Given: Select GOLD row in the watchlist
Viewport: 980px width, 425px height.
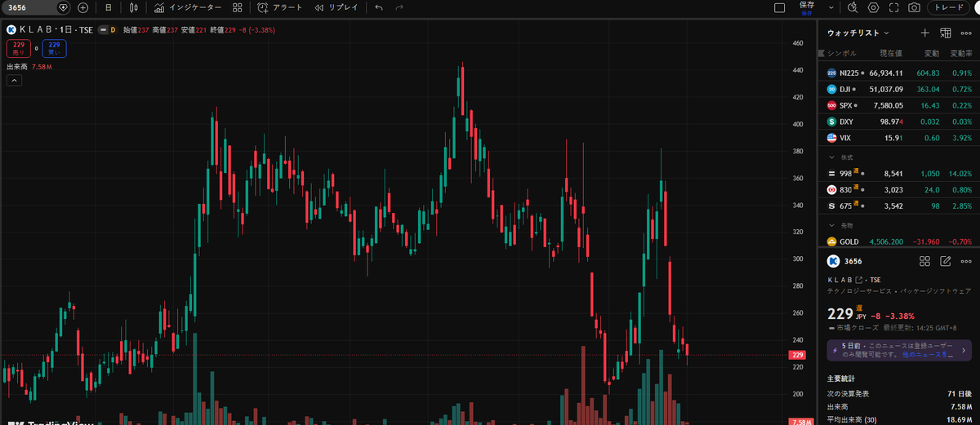Looking at the screenshot, I should pos(898,241).
